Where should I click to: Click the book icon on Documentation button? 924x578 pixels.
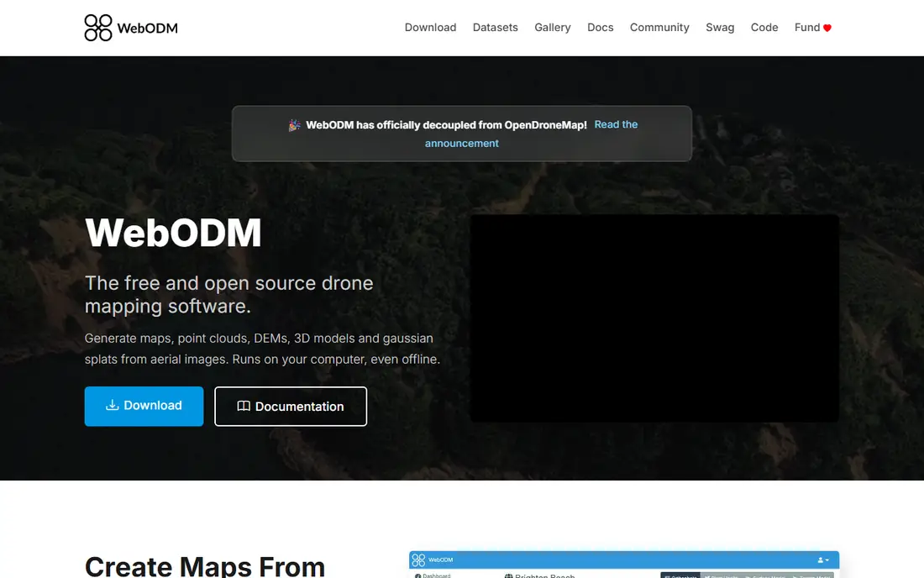click(244, 406)
